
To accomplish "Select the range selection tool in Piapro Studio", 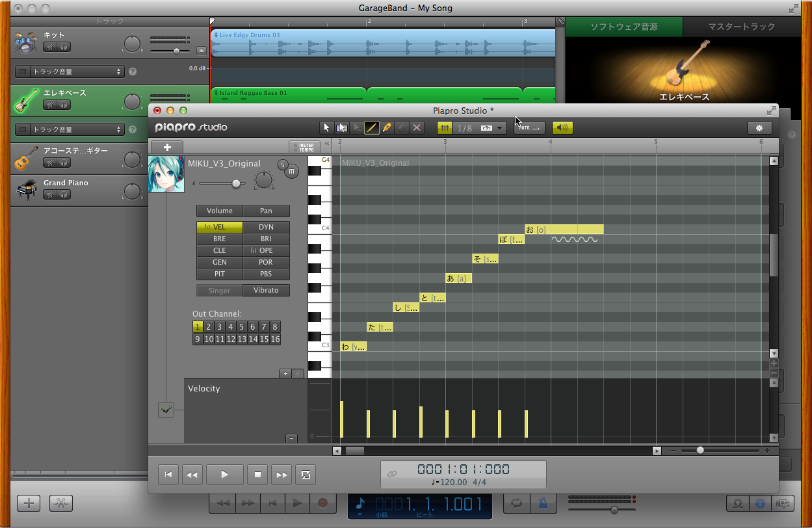I will 342,127.
